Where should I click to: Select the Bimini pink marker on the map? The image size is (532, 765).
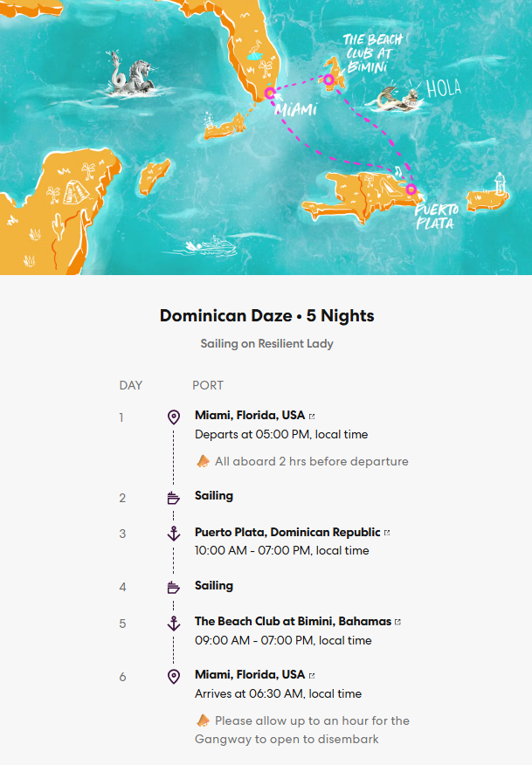(329, 80)
